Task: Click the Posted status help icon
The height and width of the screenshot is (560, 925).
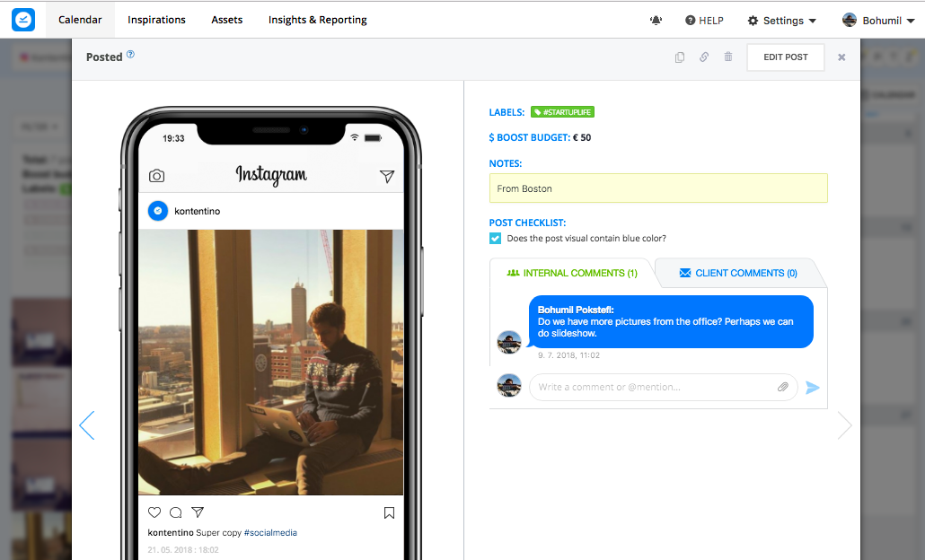Action: pyautogui.click(x=130, y=54)
